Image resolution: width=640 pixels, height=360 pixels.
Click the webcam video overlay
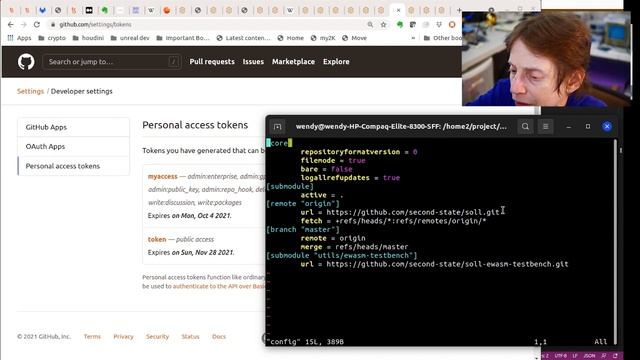coord(547,58)
